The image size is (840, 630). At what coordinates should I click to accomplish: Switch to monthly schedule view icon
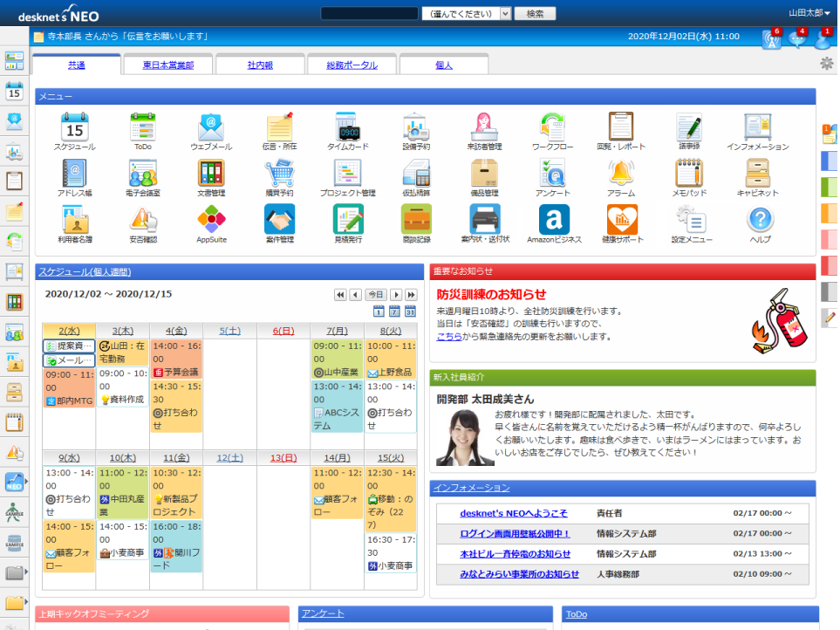[410, 312]
